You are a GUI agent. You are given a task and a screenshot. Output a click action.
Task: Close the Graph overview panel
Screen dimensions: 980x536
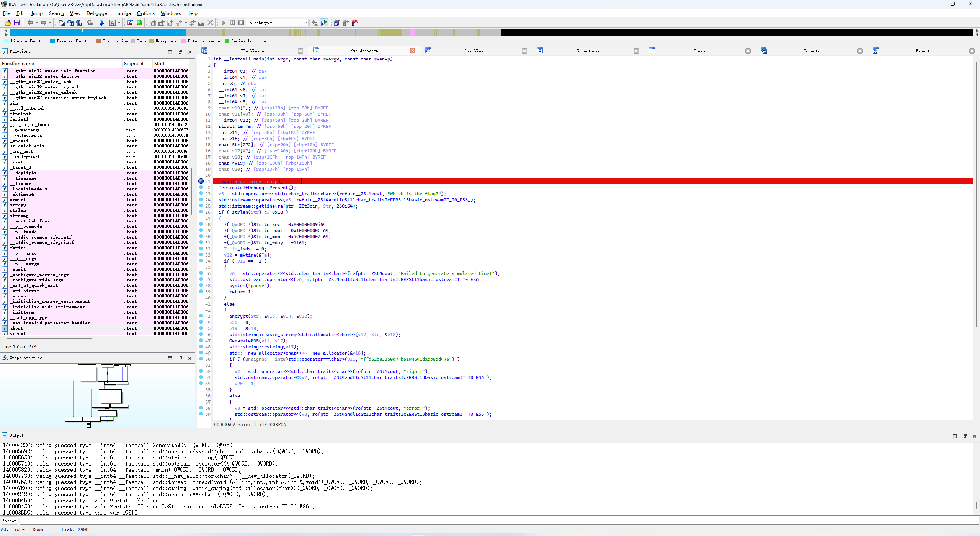pyautogui.click(x=190, y=358)
